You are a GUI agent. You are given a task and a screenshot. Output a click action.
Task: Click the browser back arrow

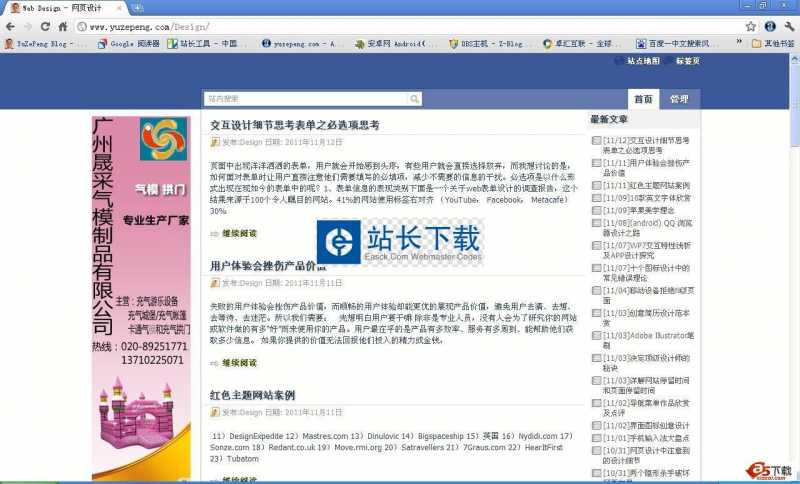tap(12, 26)
